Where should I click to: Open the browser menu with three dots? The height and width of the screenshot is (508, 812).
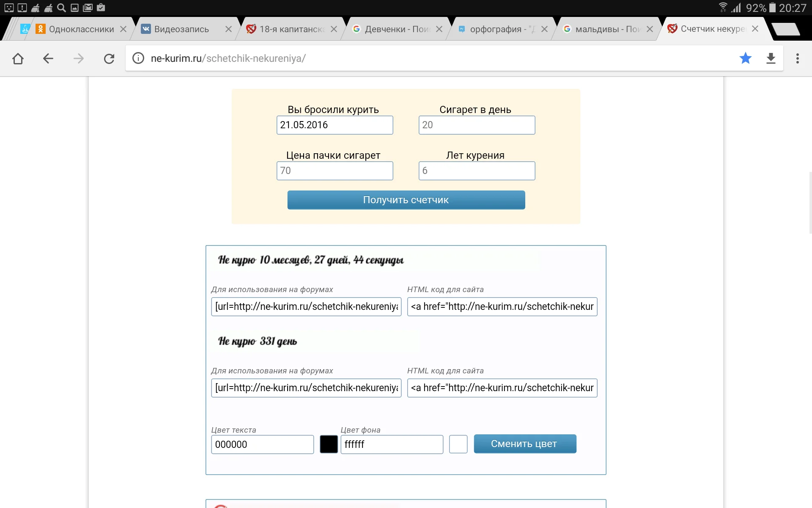798,58
